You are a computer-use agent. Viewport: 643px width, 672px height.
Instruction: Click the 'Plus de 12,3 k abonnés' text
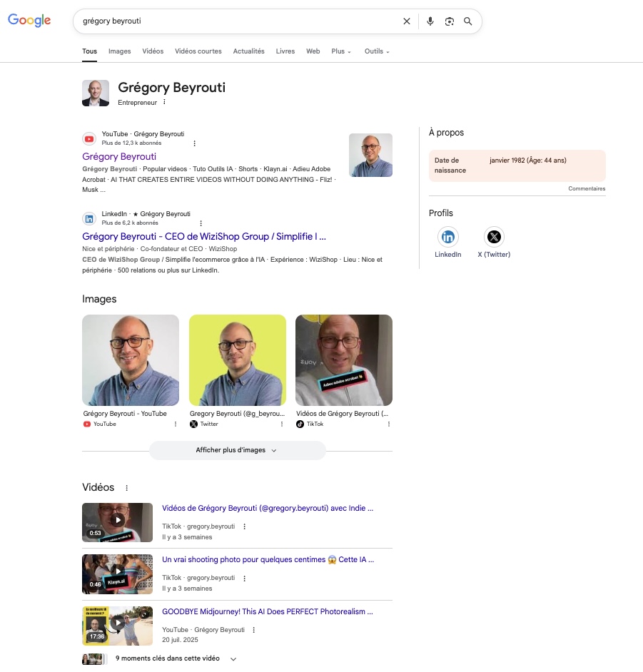131,143
